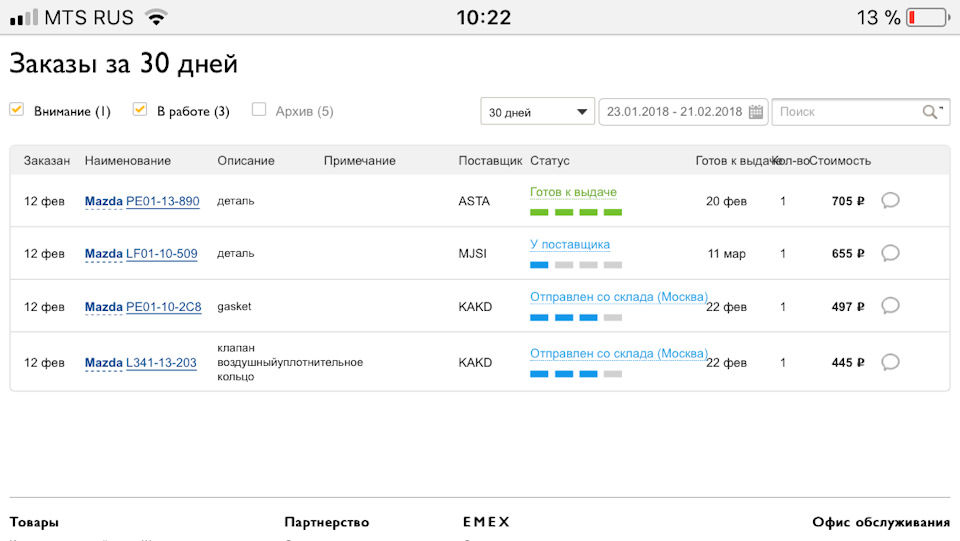Open comment bubble for L341-13-203 order

(890, 362)
